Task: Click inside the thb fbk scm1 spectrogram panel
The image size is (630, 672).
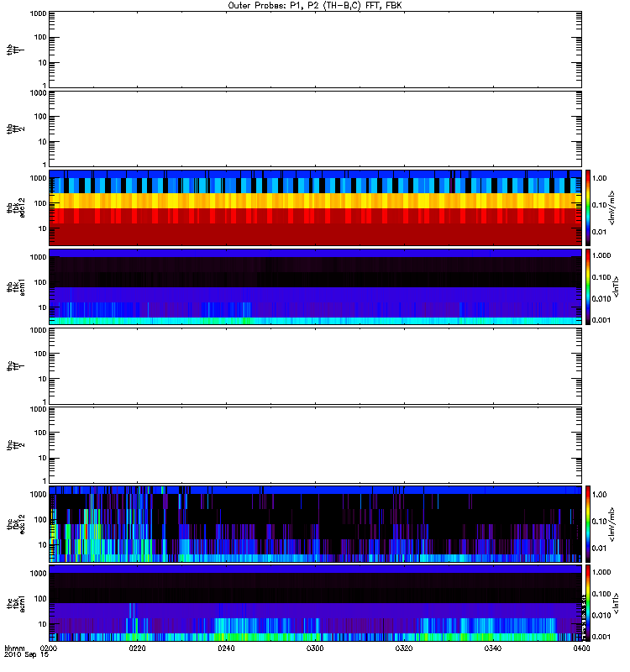Action: 315,286
